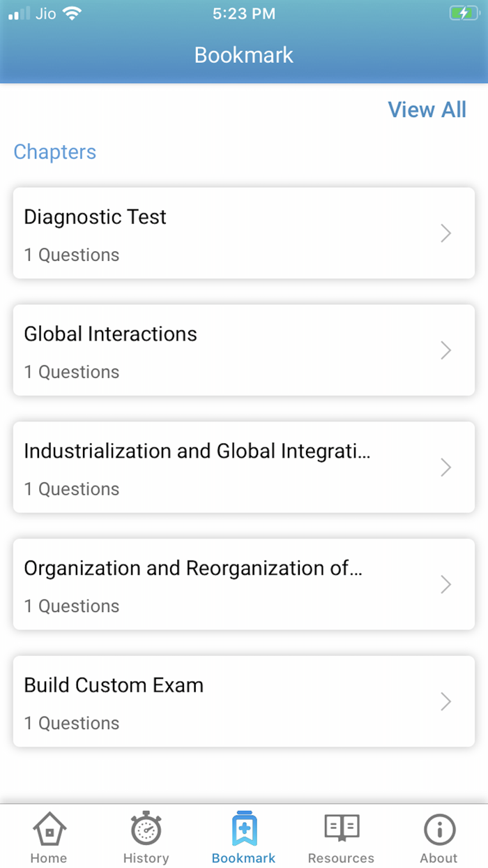Expand Industrialization and Global Integration chevron
This screenshot has height=868, width=488.
[446, 467]
